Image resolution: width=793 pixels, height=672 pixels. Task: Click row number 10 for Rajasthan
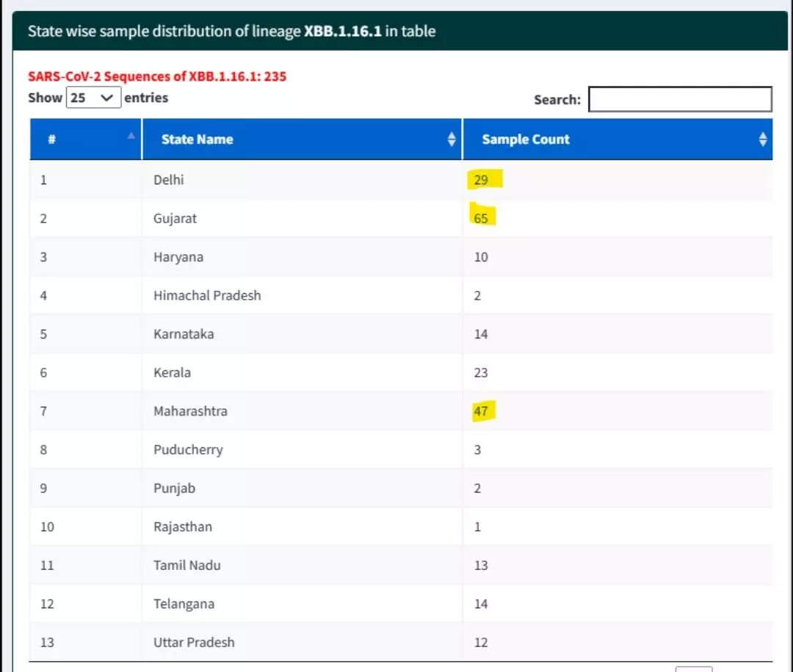click(47, 527)
